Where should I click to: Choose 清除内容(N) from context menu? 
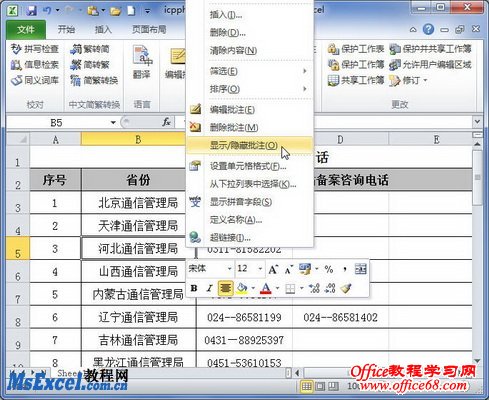click(x=249, y=51)
